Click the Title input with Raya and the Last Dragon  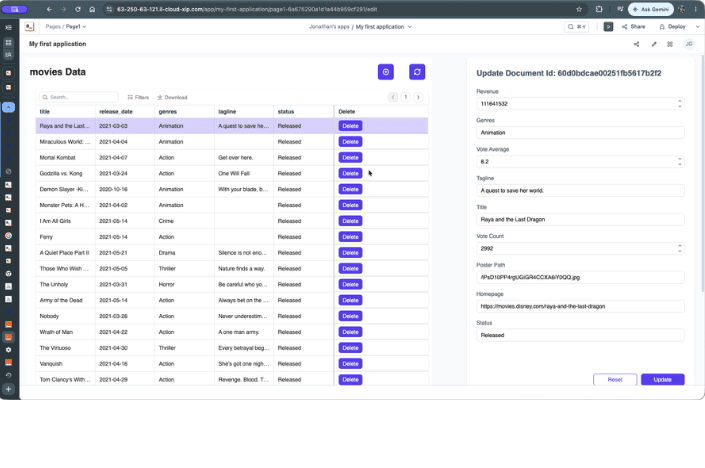pyautogui.click(x=580, y=219)
